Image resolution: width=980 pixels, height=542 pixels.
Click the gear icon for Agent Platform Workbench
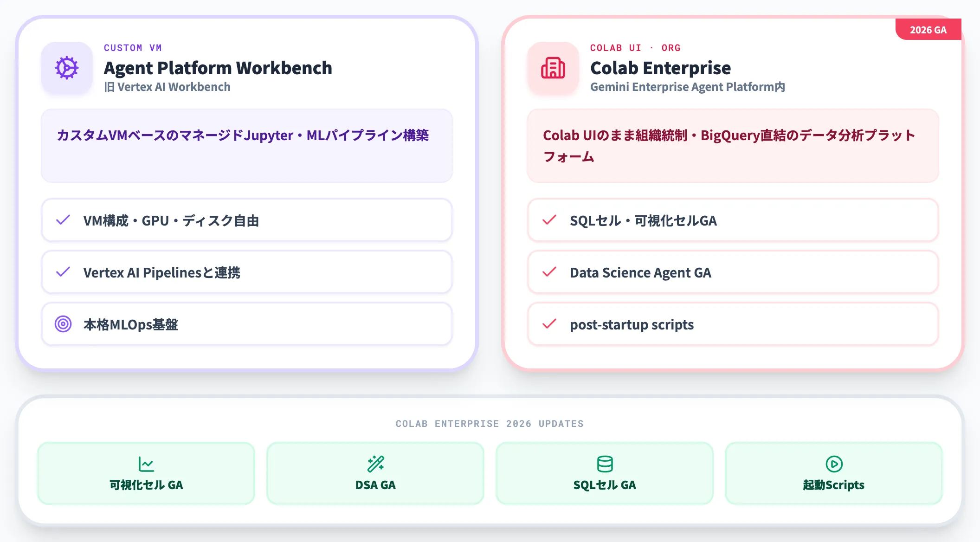[x=67, y=68]
